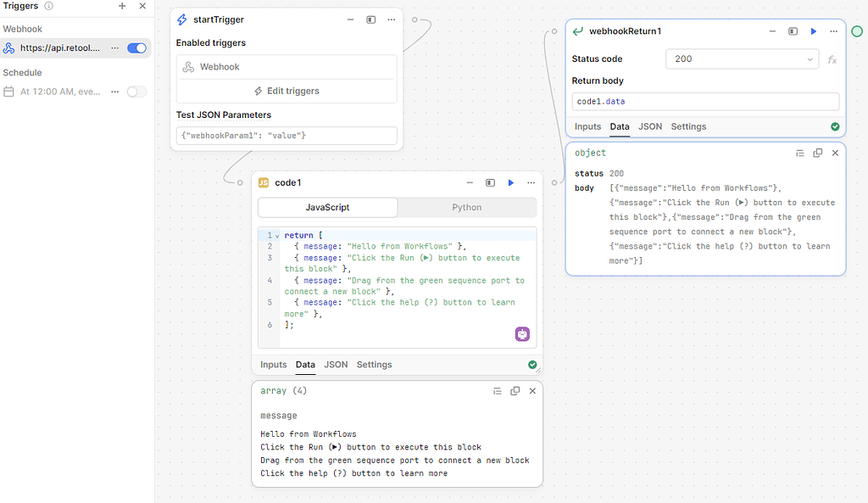Click the startTrigger lightning bolt icon

click(181, 20)
